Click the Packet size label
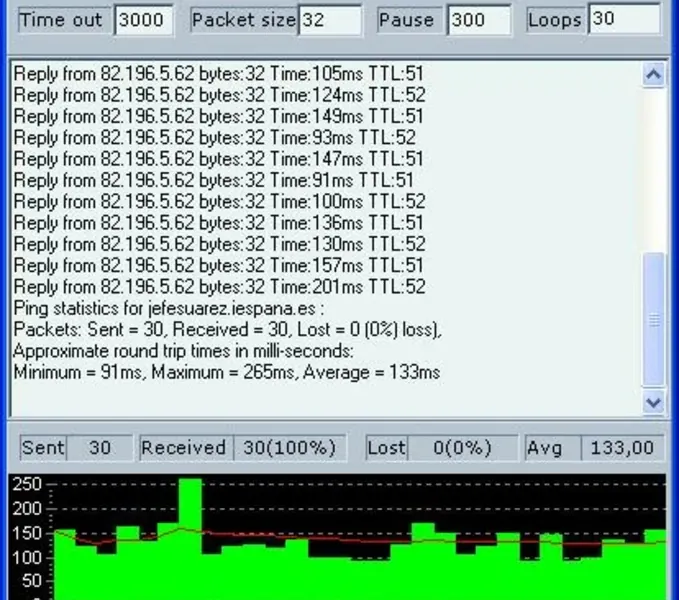 pyautogui.click(x=244, y=20)
